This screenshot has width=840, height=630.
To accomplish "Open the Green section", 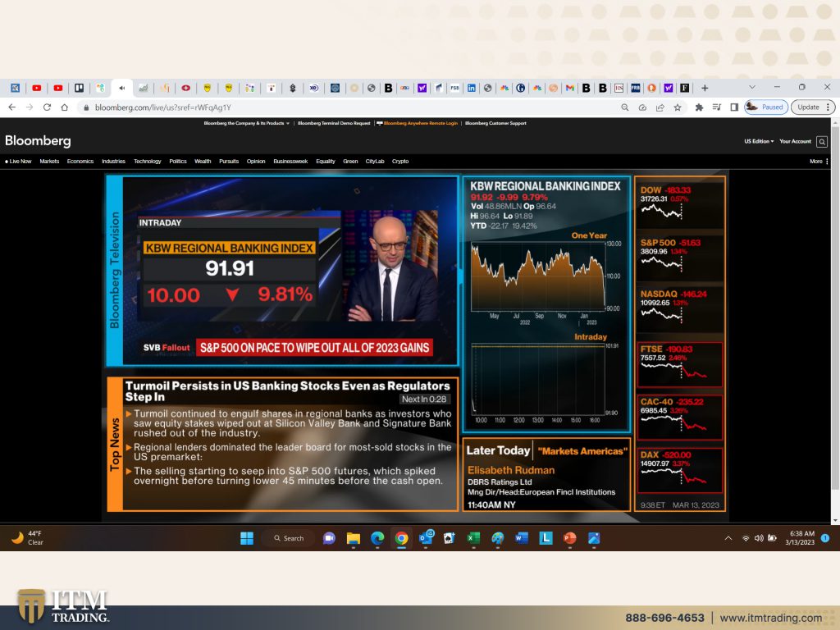I will [350, 162].
